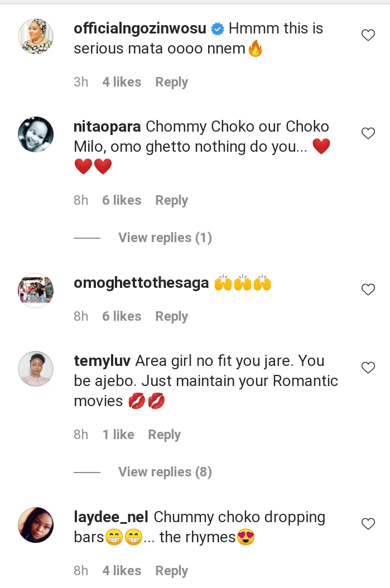Viewport: 390px width, 588px height.
Task: Tap heart icon on nitaopara's comment
Action: click(x=368, y=133)
